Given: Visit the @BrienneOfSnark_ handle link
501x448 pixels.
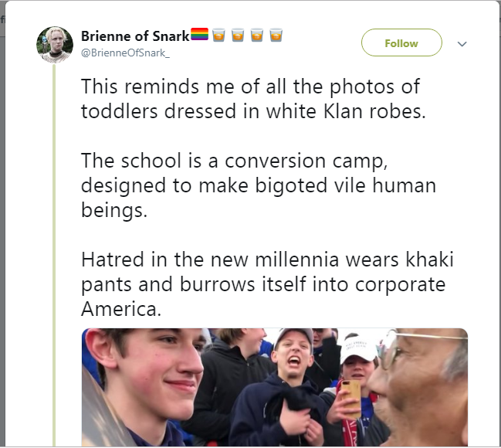Looking at the screenshot, I should tap(125, 53).
